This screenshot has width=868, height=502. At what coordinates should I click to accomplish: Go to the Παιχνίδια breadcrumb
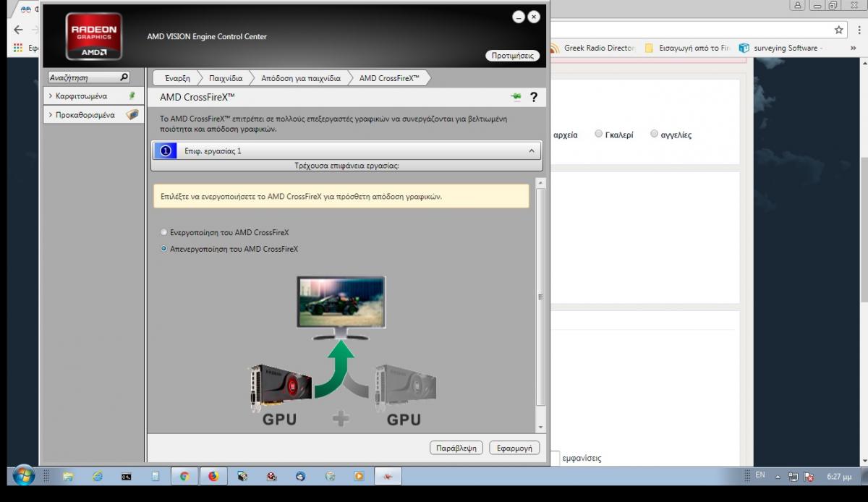[226, 78]
